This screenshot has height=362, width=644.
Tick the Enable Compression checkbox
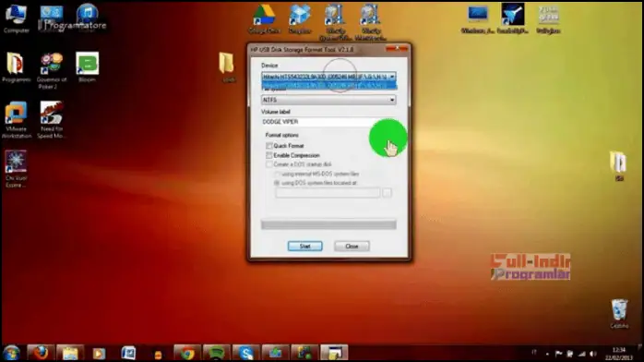pyautogui.click(x=269, y=155)
